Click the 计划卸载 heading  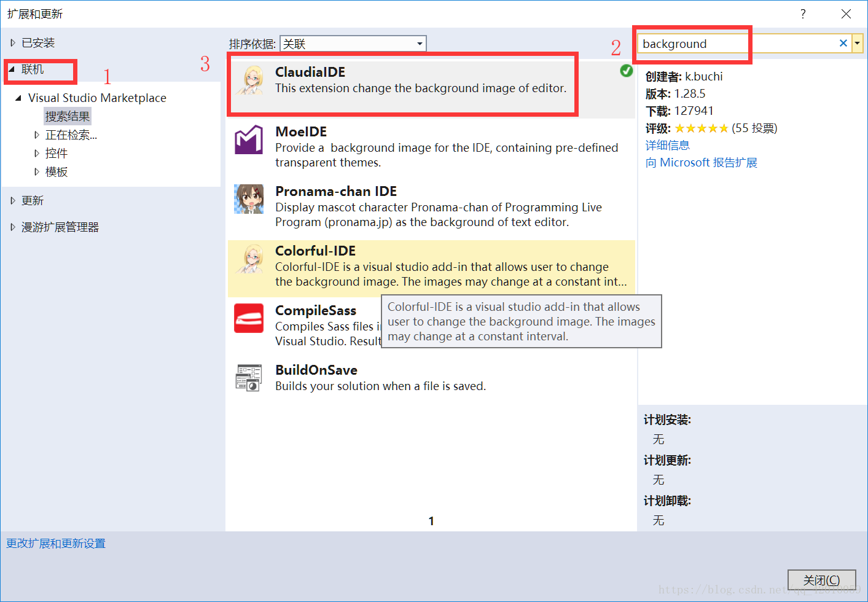(667, 501)
